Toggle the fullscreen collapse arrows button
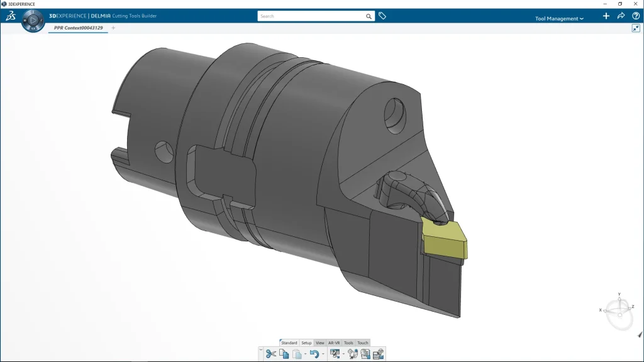 point(636,28)
